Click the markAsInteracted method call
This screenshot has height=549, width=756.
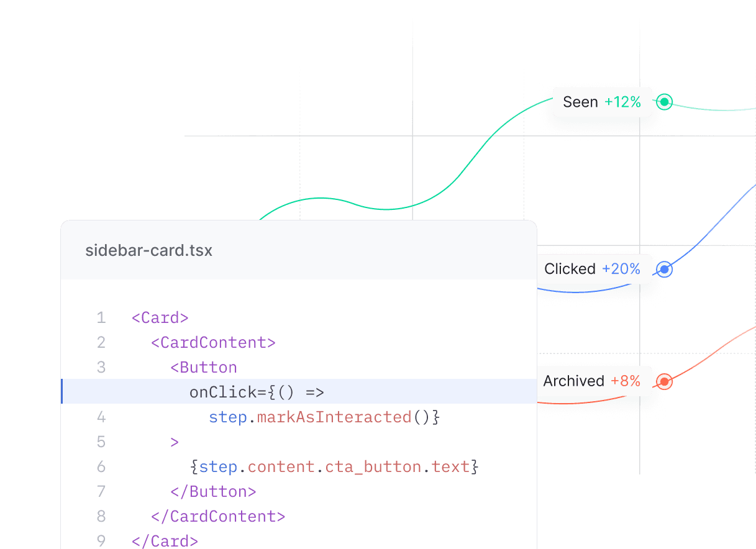pos(334,417)
